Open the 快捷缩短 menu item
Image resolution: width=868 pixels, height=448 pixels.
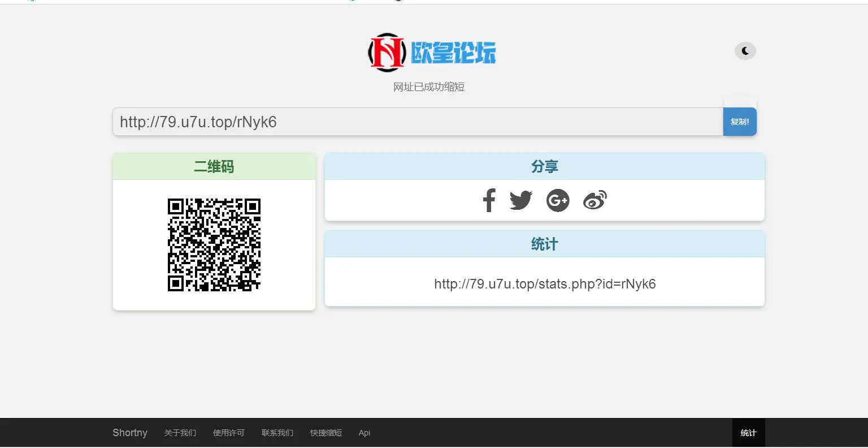coord(325,433)
